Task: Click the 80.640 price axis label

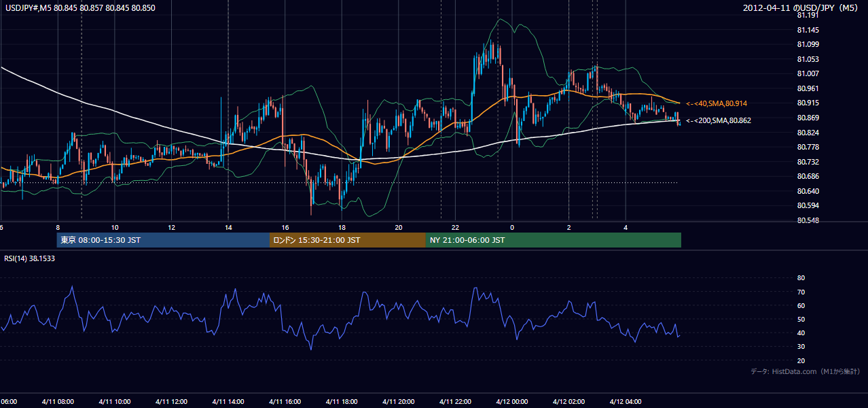Action: (808, 191)
